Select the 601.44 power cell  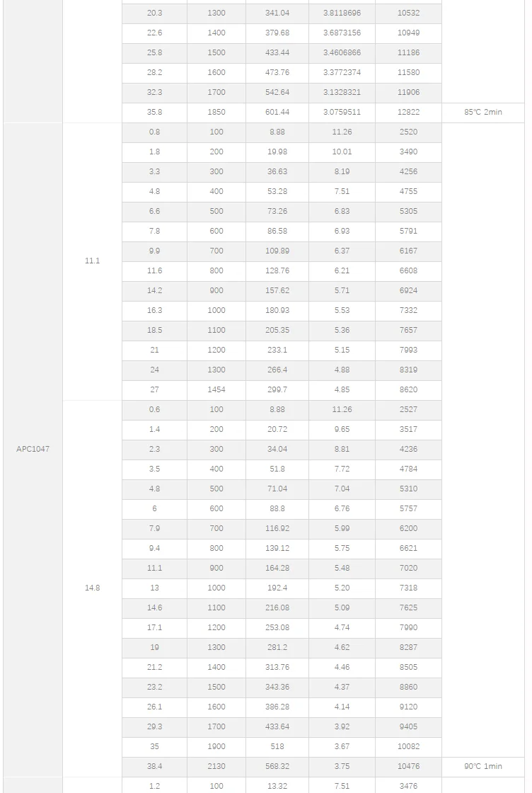point(277,113)
